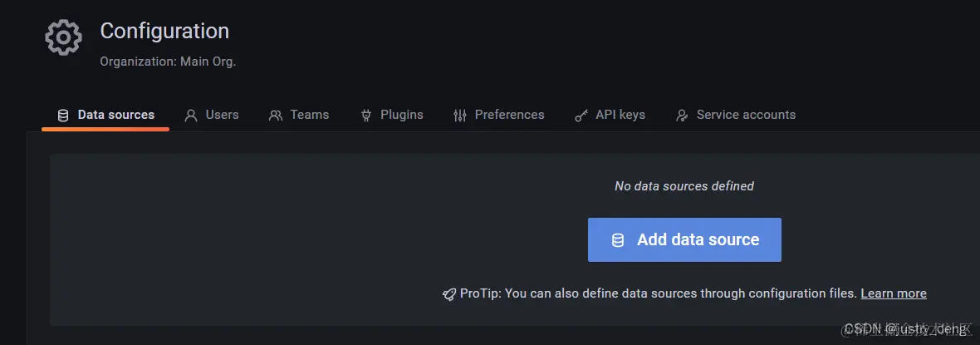Select the Data sources tab label
This screenshot has height=345, width=980.
coord(115,115)
